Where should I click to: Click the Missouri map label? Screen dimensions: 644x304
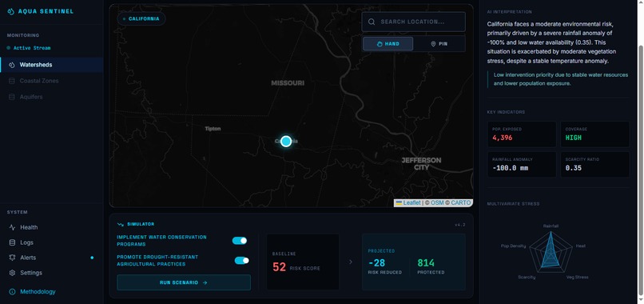pos(288,83)
